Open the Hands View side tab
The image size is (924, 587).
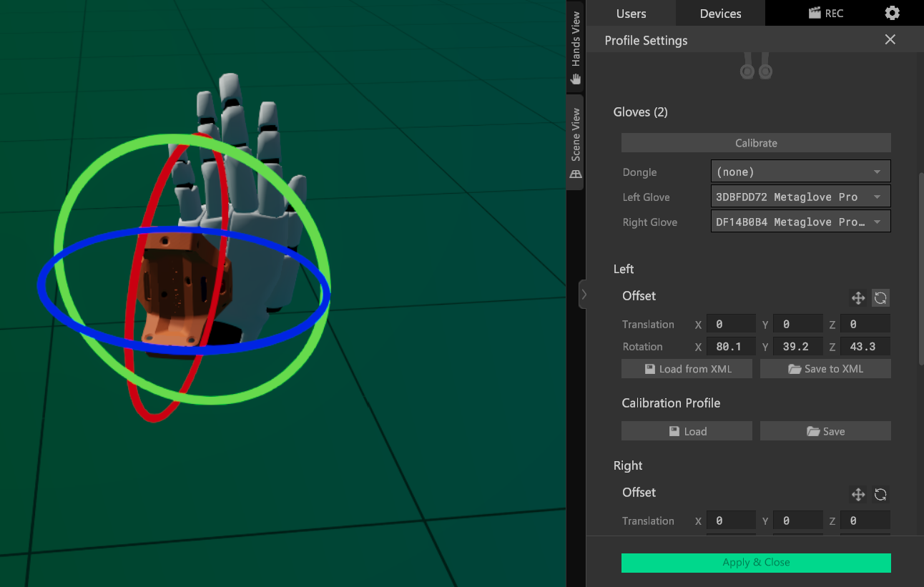pyautogui.click(x=576, y=46)
